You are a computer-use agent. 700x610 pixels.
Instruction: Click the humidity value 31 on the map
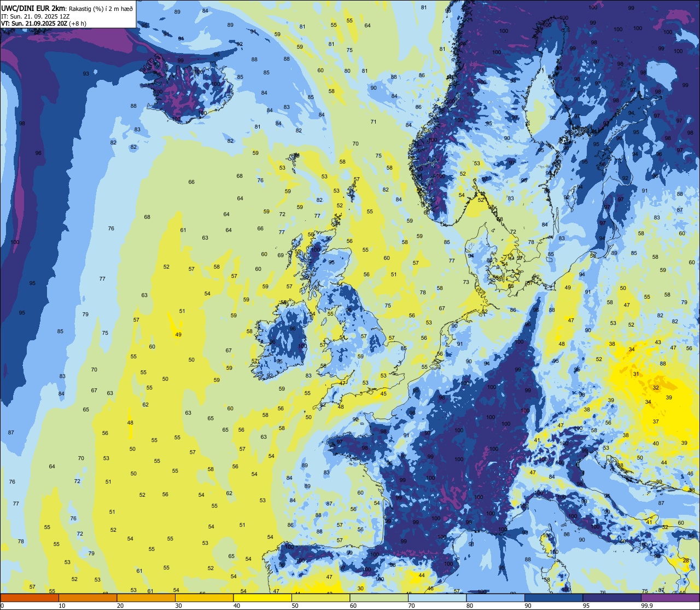636,374
